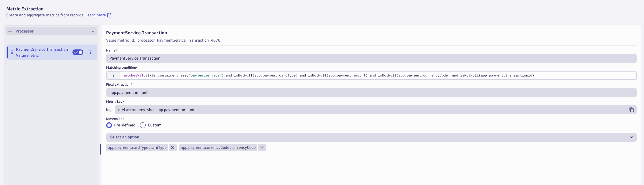Screen dimensions: 644x185
Task: Click the app.payment.cardType:cardType chip label
Action: coord(137,148)
